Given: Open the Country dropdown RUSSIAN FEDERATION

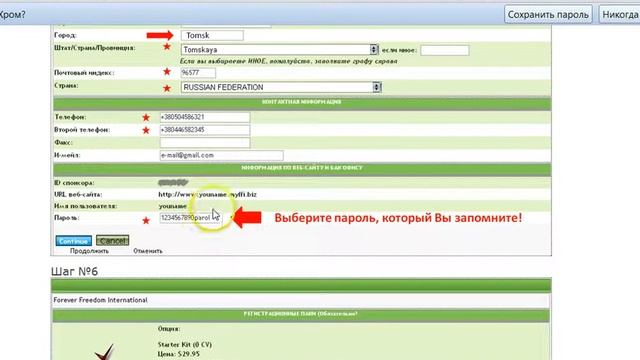Looking at the screenshot, I should pos(281,87).
